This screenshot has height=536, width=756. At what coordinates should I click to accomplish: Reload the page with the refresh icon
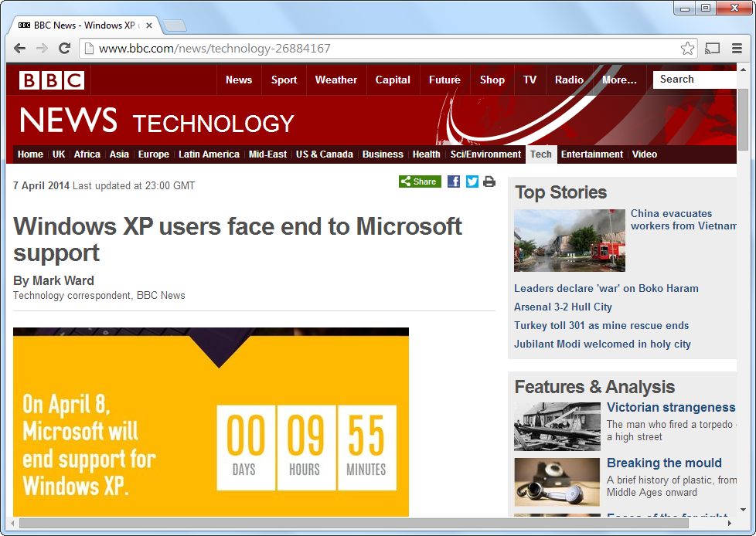pyautogui.click(x=64, y=49)
